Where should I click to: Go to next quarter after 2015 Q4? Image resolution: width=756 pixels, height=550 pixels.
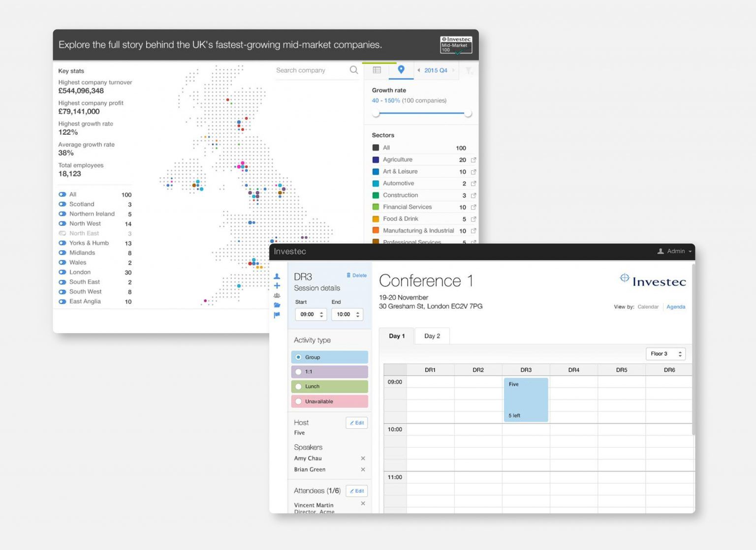[x=453, y=70]
